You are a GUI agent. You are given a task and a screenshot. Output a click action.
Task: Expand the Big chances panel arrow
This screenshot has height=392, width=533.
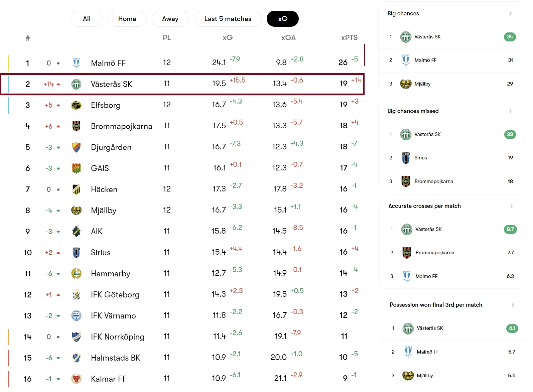[x=510, y=13]
